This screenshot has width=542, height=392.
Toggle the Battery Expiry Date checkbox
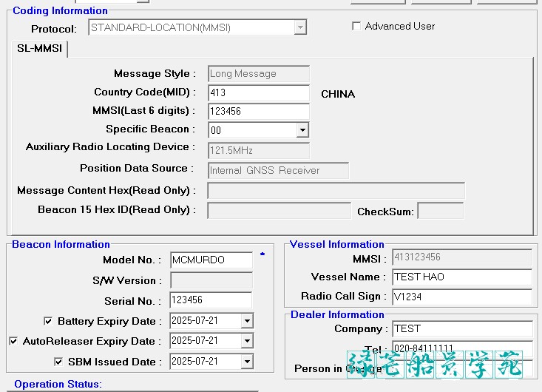48,321
